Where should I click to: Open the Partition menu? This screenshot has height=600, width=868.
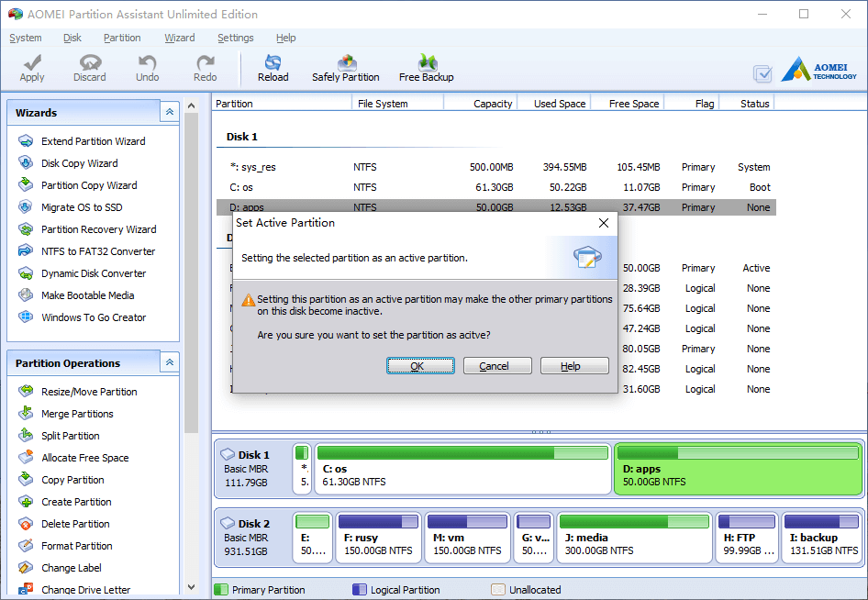122,38
